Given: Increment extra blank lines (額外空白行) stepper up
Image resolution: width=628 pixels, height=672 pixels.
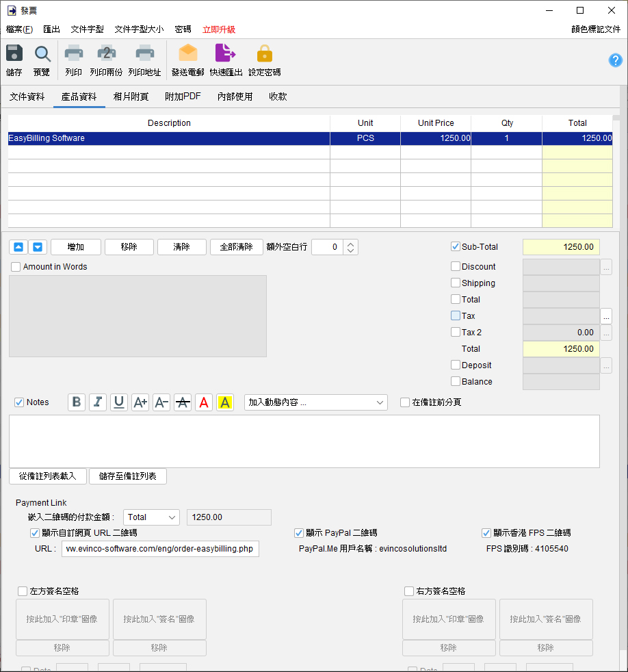Looking at the screenshot, I should point(350,244).
